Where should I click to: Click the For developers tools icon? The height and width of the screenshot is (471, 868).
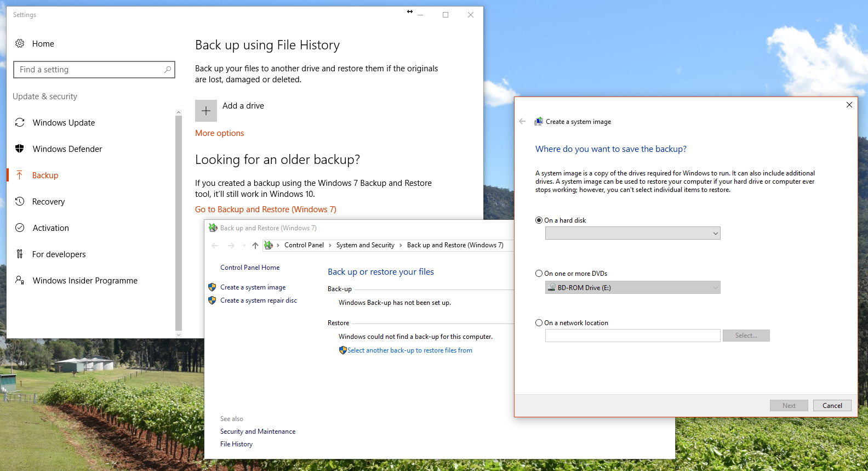click(20, 254)
